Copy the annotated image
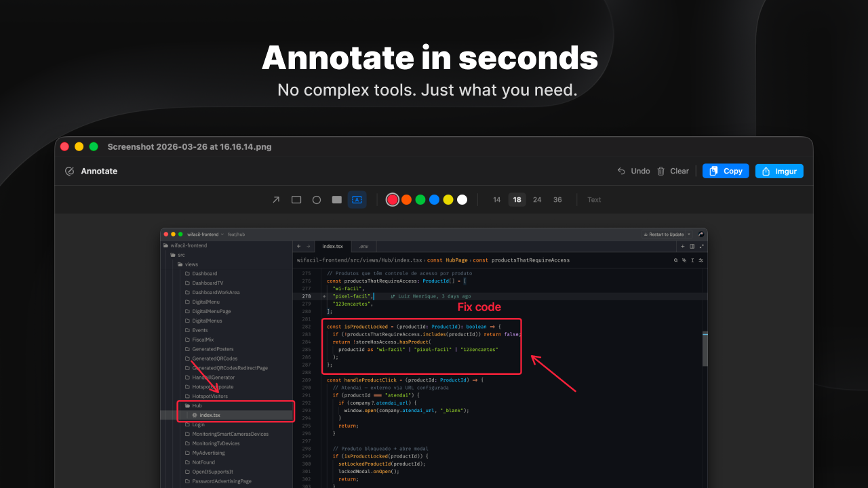Image resolution: width=868 pixels, height=488 pixels. [726, 171]
